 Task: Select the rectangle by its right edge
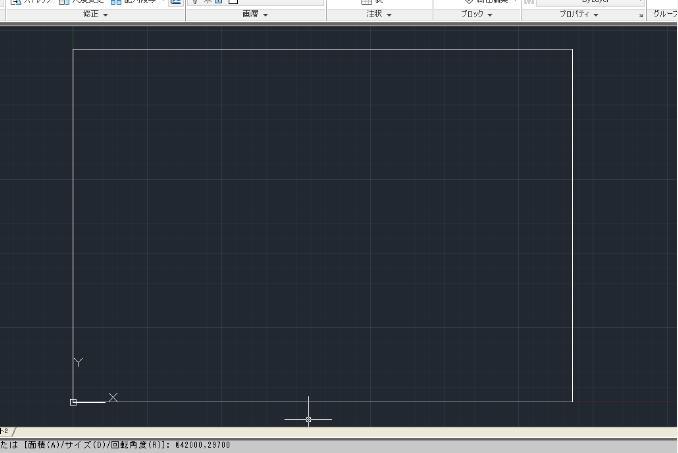(572, 225)
